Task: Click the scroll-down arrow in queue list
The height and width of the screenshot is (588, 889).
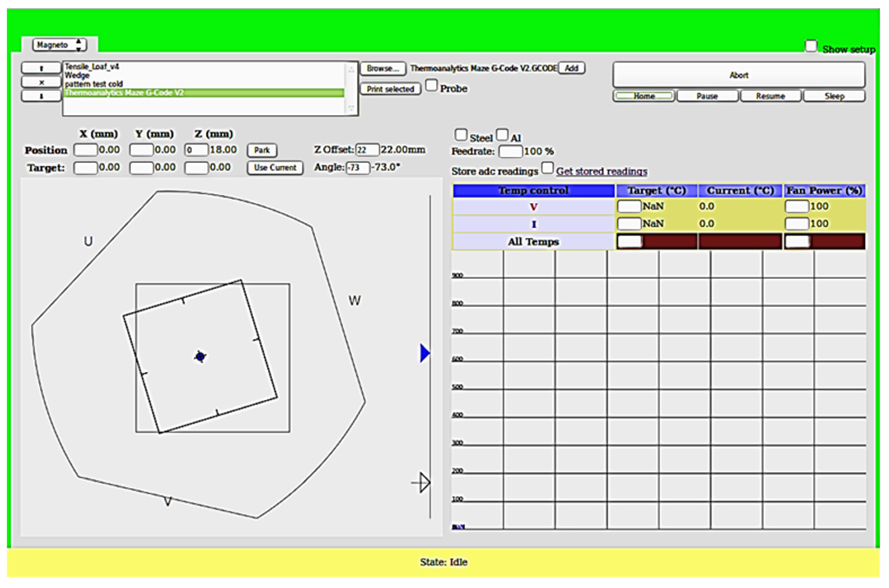Action: (351, 108)
